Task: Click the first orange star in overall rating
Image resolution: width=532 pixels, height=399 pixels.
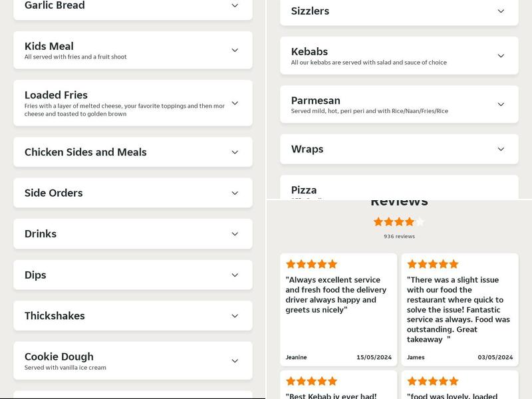Action: 378,221
